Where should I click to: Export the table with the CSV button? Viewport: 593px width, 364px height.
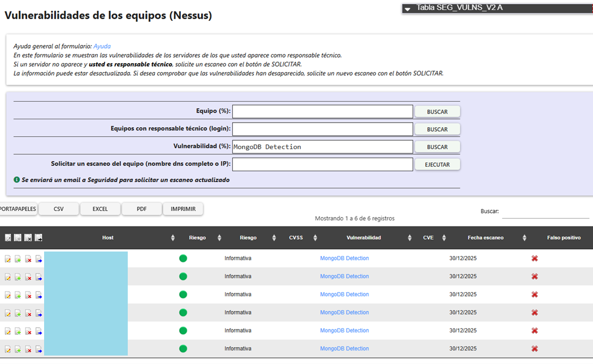coord(59,209)
